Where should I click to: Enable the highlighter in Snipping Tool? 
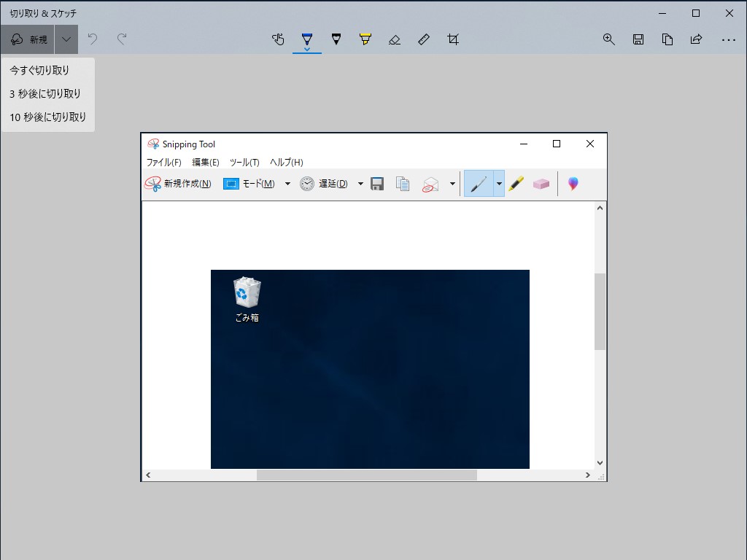pyautogui.click(x=516, y=183)
